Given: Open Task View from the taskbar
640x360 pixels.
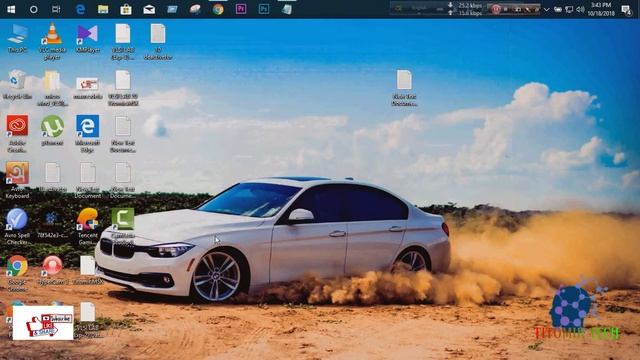Looking at the screenshot, I should 56,9.
